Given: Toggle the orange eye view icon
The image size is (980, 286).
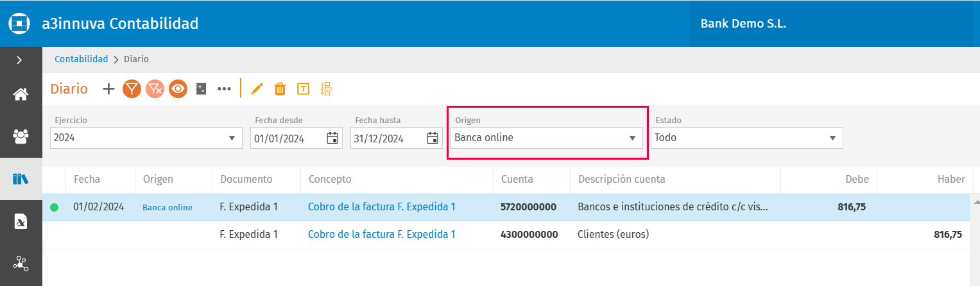Looking at the screenshot, I should coord(178,88).
